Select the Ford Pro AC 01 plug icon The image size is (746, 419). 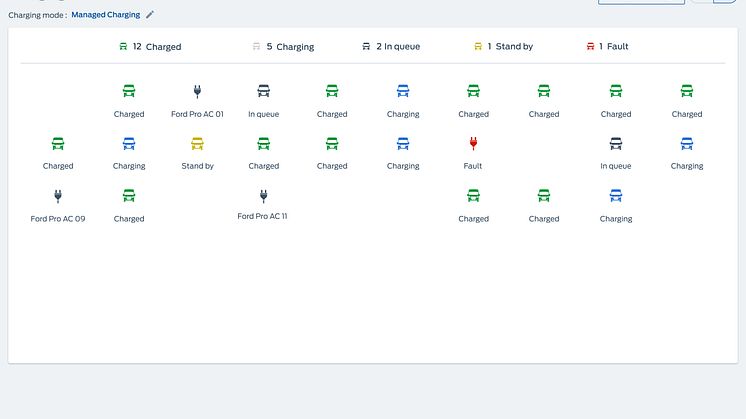pos(197,92)
